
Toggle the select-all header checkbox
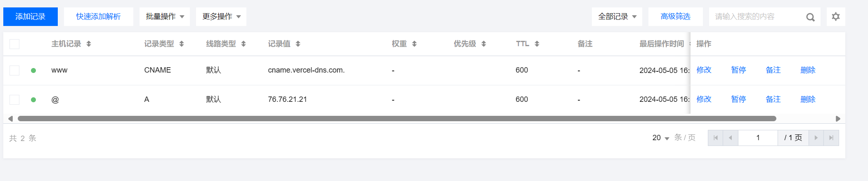pyautogui.click(x=14, y=44)
